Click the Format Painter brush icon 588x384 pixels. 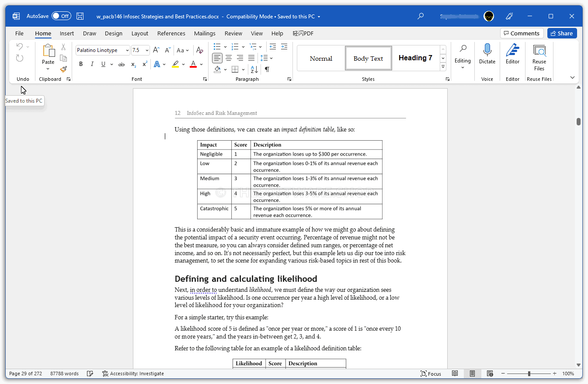coord(63,69)
